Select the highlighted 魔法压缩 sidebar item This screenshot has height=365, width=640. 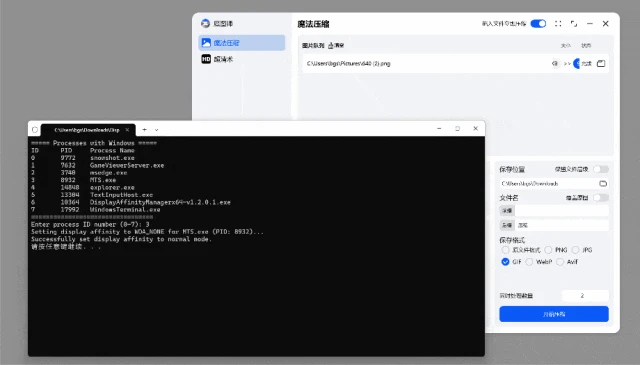tap(242, 42)
